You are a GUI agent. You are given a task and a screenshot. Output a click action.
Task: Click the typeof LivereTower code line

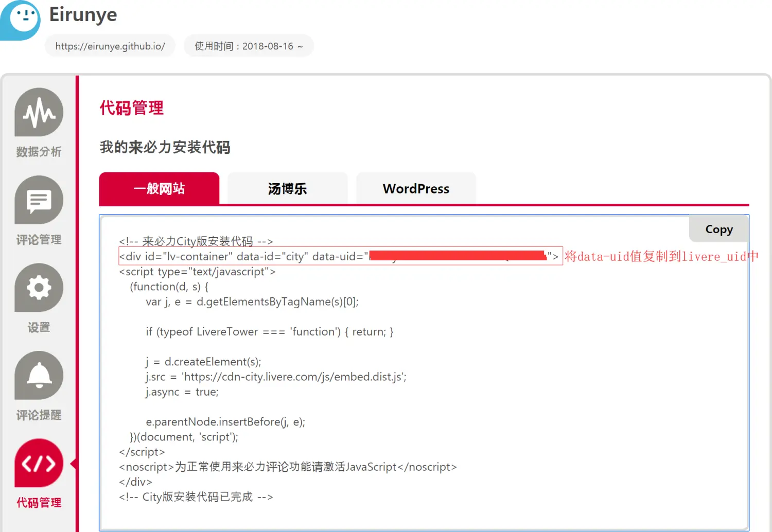(269, 332)
